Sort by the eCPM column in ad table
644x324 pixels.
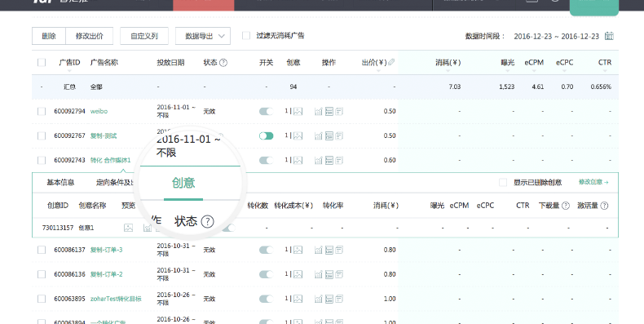coord(534,71)
